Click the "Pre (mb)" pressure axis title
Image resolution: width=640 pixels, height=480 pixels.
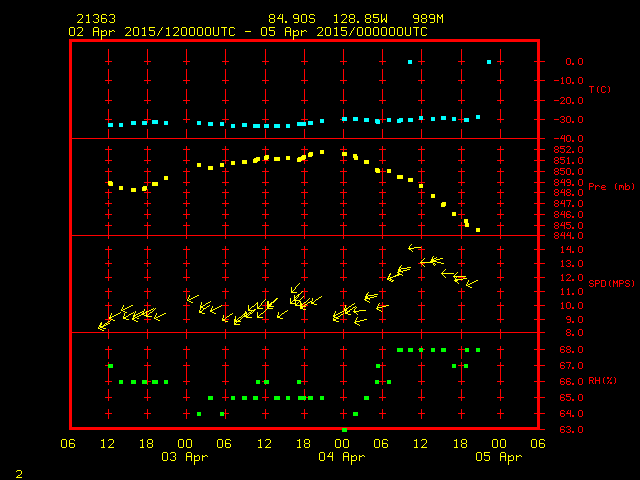pyautogui.click(x=611, y=187)
